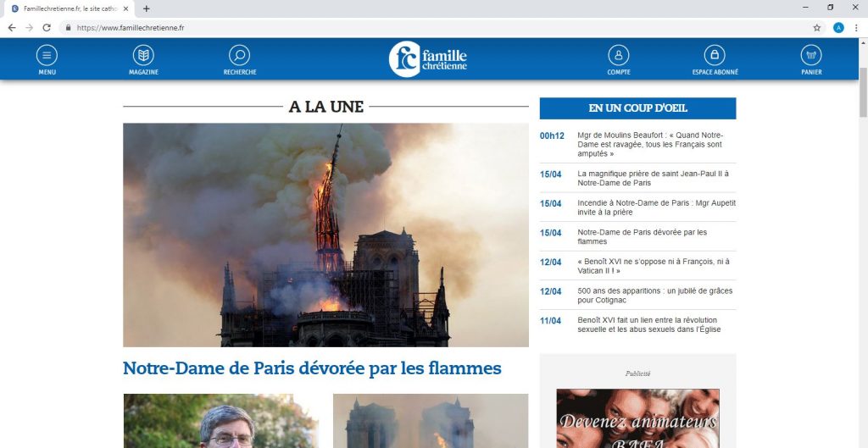Click the address bar URL field
This screenshot has width=868, height=448.
click(x=424, y=27)
